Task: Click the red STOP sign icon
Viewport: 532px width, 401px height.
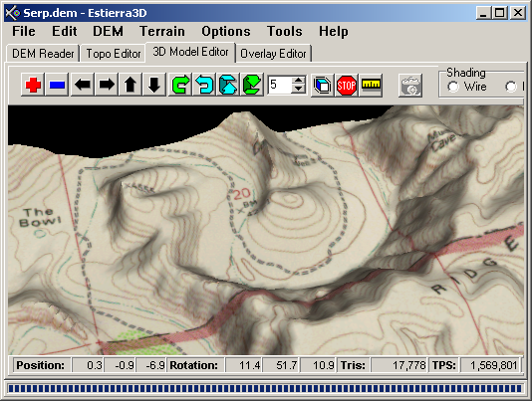Action: pos(347,85)
